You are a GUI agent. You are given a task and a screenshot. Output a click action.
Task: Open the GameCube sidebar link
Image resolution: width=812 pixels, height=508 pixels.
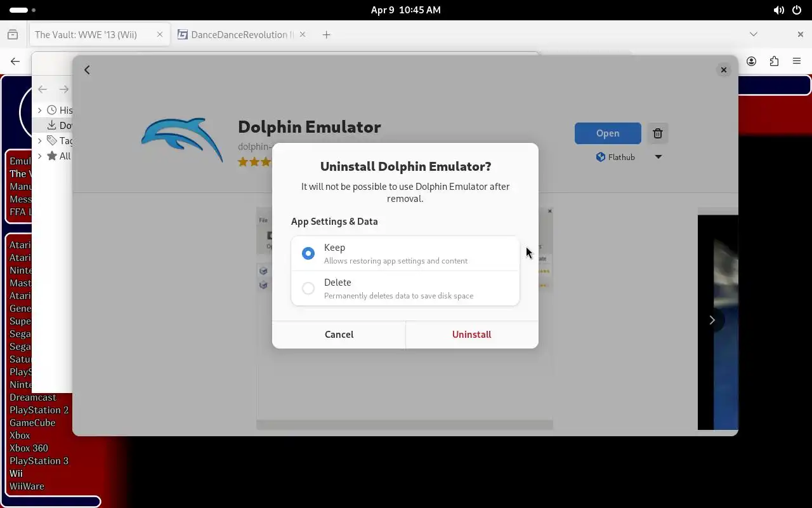32,423
